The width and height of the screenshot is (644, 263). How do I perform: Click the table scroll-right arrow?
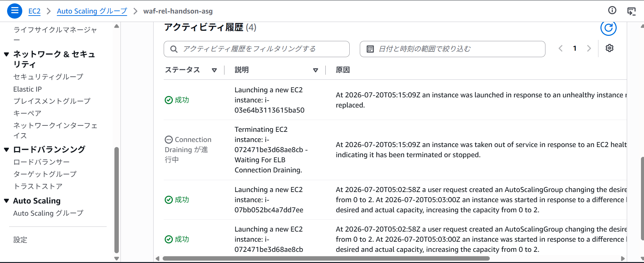tap(623, 259)
